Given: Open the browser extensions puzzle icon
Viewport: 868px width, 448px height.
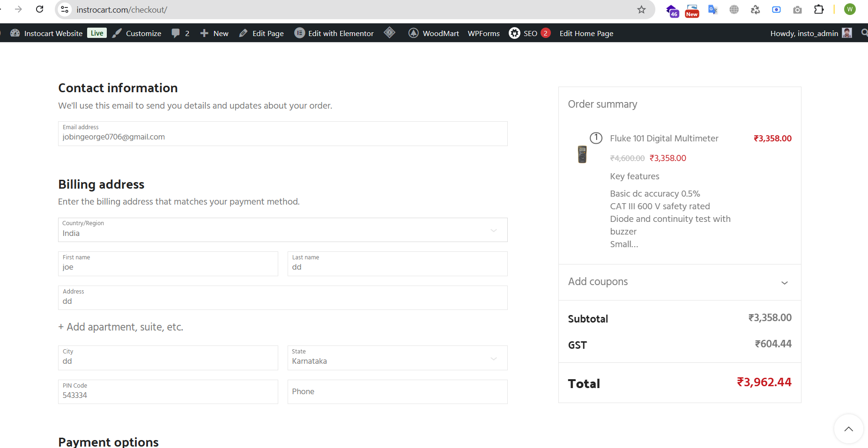Looking at the screenshot, I should coord(818,9).
